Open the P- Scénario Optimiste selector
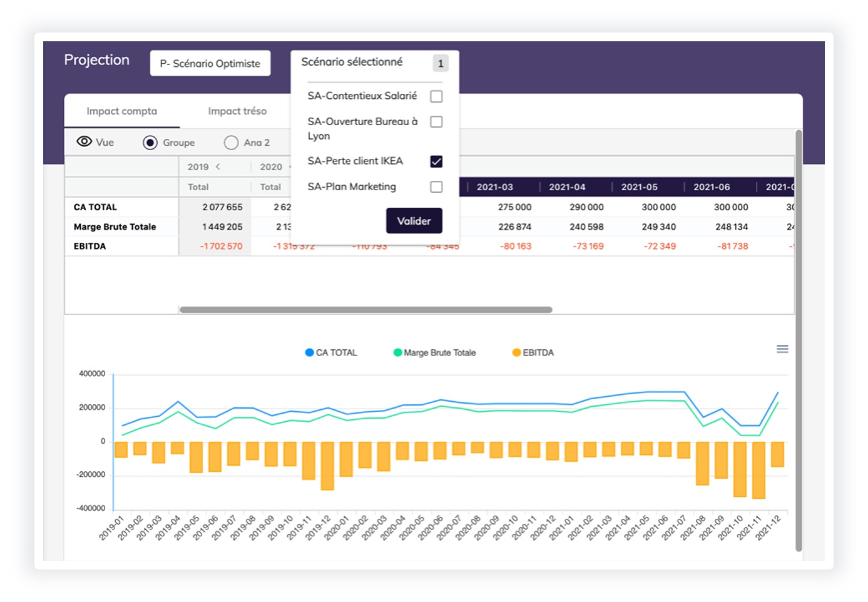This screenshot has width=868, height=602. [210, 63]
